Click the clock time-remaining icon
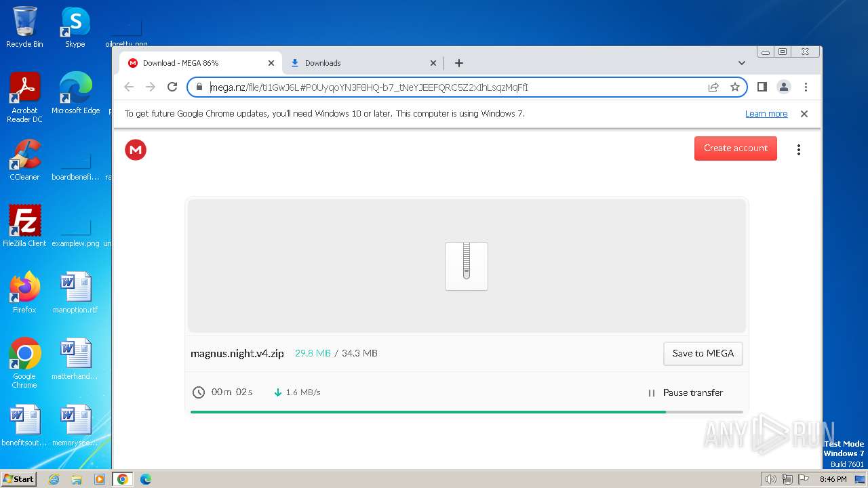 coord(199,392)
